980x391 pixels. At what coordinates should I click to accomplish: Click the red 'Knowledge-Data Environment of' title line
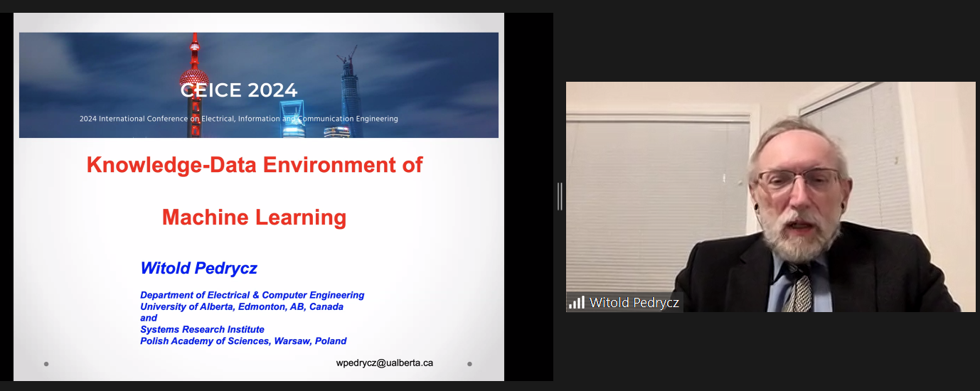pyautogui.click(x=255, y=165)
